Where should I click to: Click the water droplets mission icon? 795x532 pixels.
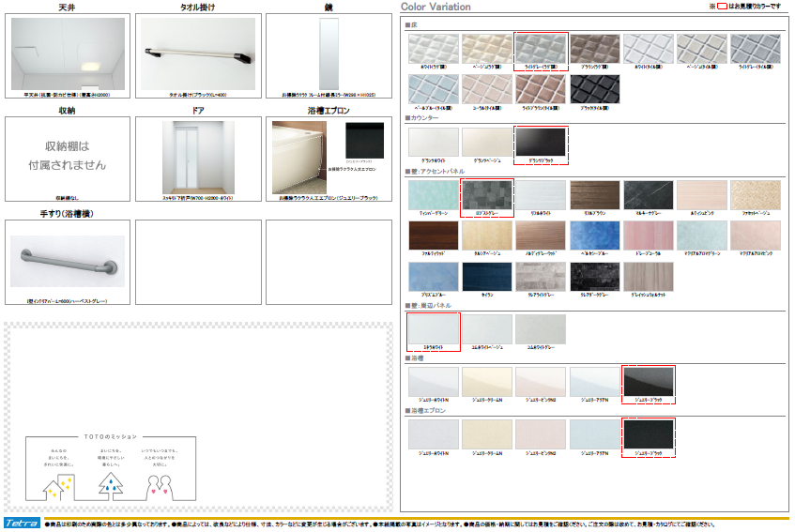111,485
